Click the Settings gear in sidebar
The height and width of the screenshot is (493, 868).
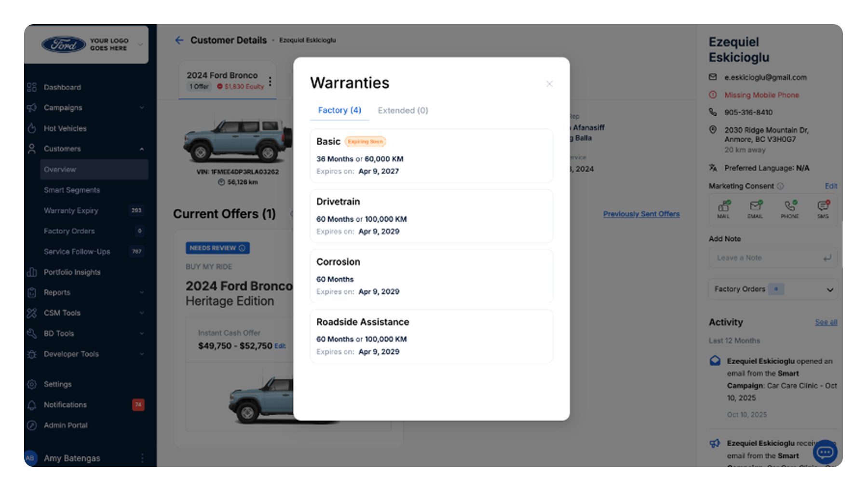[32, 384]
